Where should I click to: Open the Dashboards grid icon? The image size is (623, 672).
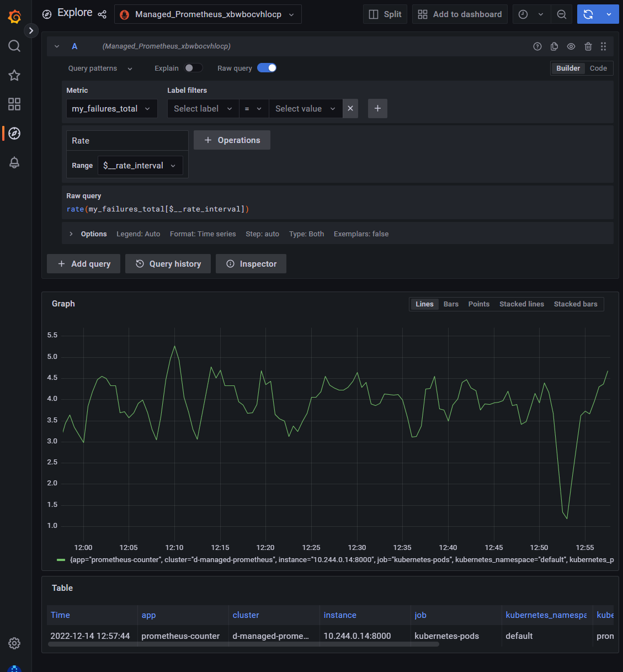tap(14, 104)
